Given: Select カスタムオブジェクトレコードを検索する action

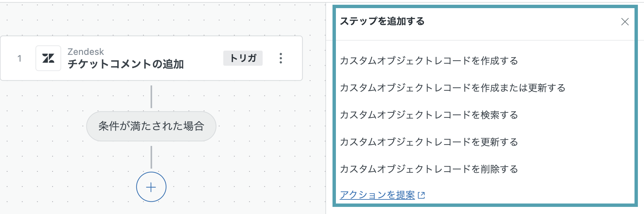Looking at the screenshot, I should click(x=429, y=115).
